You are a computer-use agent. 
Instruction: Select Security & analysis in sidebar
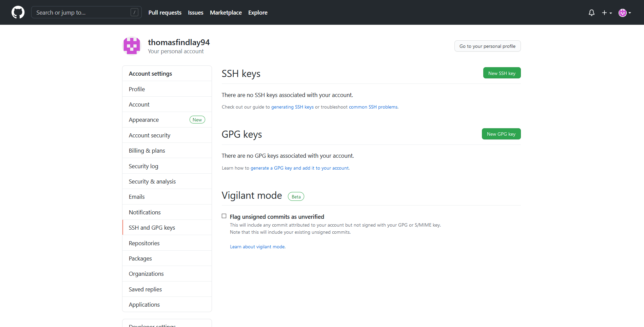pos(167,181)
